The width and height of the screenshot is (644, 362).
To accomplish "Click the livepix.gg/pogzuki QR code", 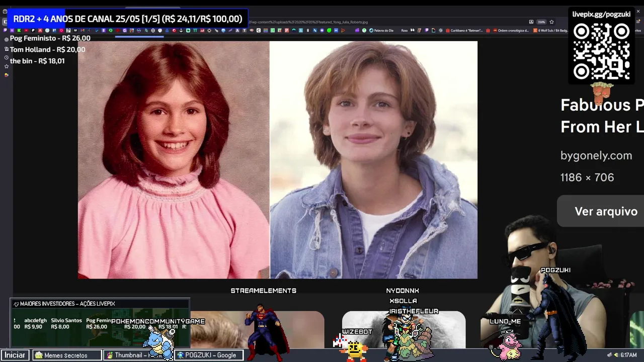I will click(601, 52).
